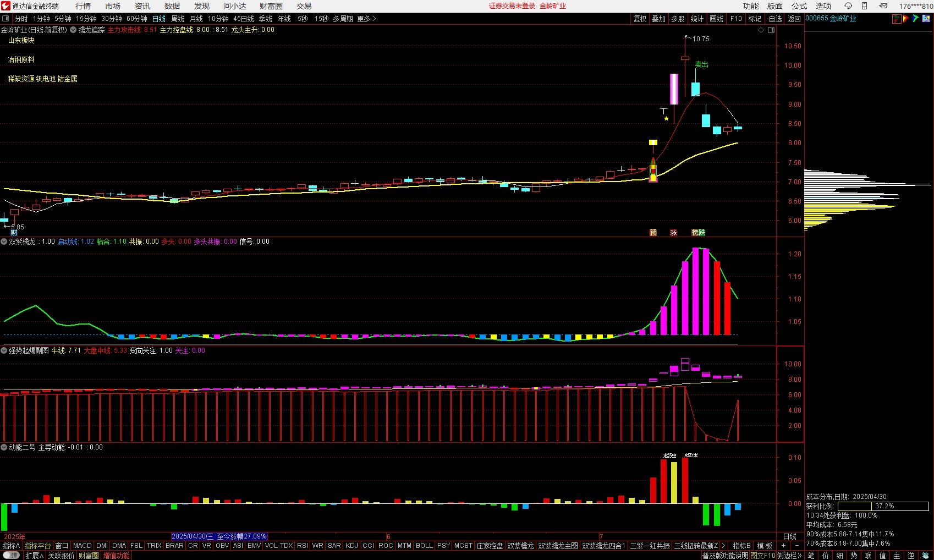Toggle 侧边栏 side panel visibility
Viewport: 934px width, 560px height.
[x=789, y=556]
